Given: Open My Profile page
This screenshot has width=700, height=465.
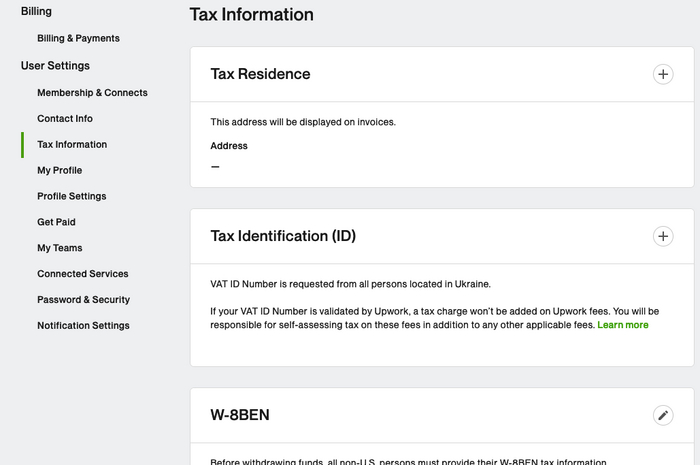Looking at the screenshot, I should [60, 171].
